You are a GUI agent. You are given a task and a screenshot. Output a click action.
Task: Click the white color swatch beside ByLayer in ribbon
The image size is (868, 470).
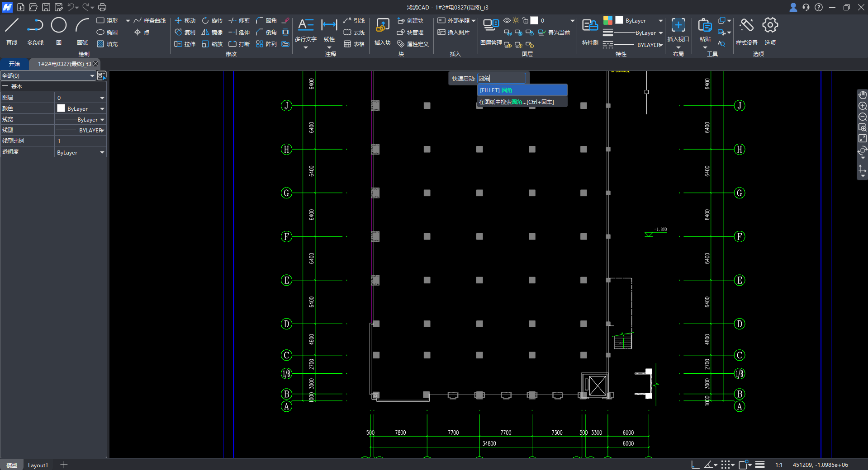pos(619,20)
